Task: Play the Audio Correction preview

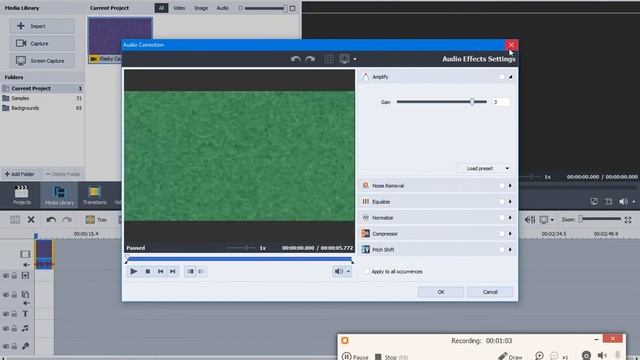Action: pyautogui.click(x=133, y=271)
